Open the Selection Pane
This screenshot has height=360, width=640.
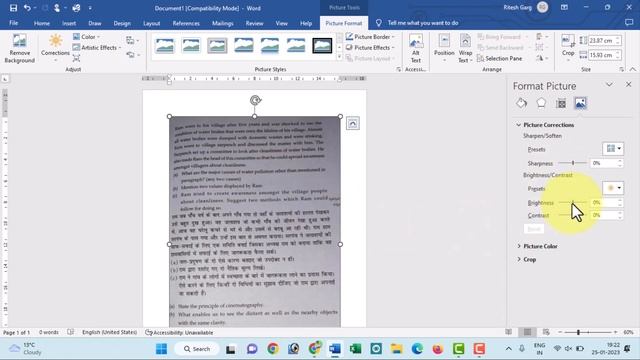click(x=499, y=58)
